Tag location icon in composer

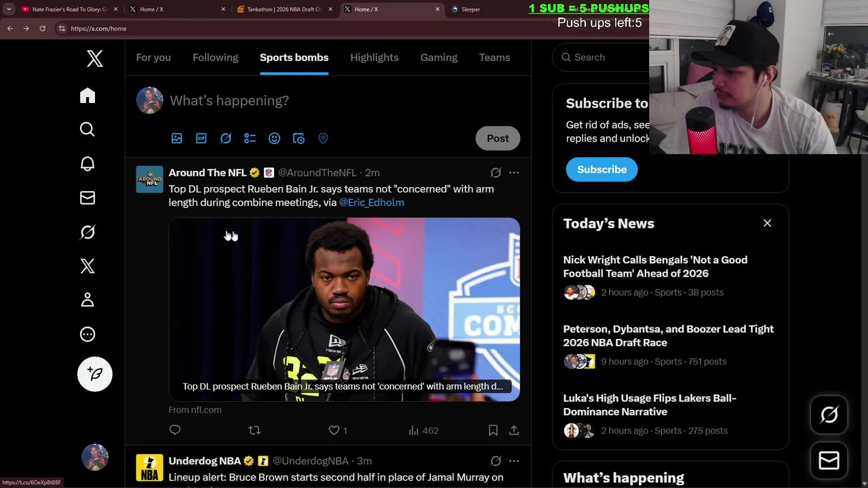[323, 138]
